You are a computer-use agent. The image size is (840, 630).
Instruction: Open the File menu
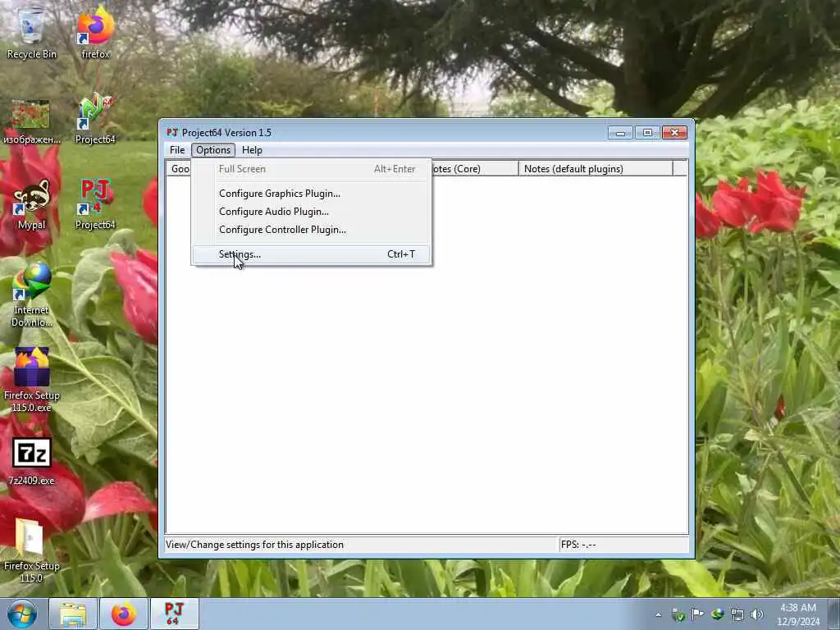[x=177, y=150]
